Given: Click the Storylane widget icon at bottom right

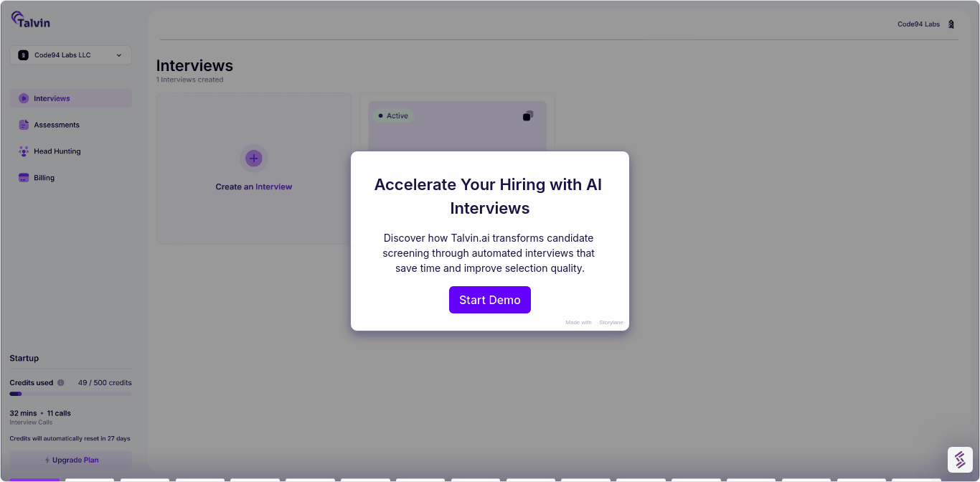Looking at the screenshot, I should point(960,460).
